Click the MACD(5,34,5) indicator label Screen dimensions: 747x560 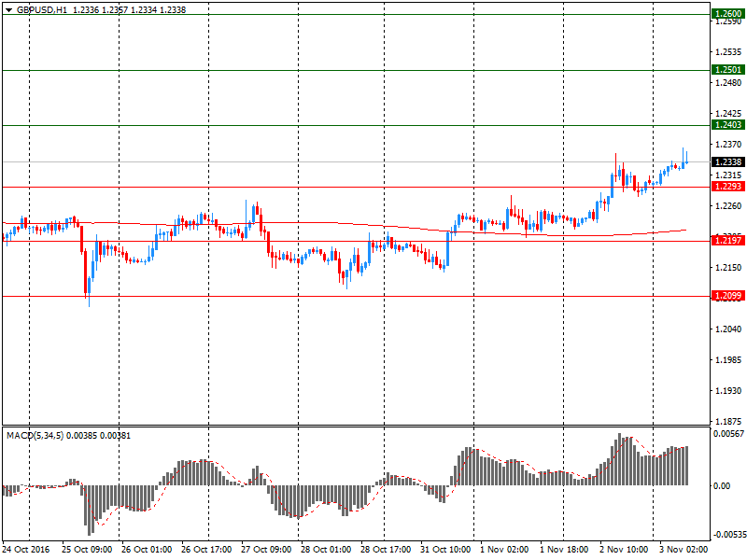35,436
